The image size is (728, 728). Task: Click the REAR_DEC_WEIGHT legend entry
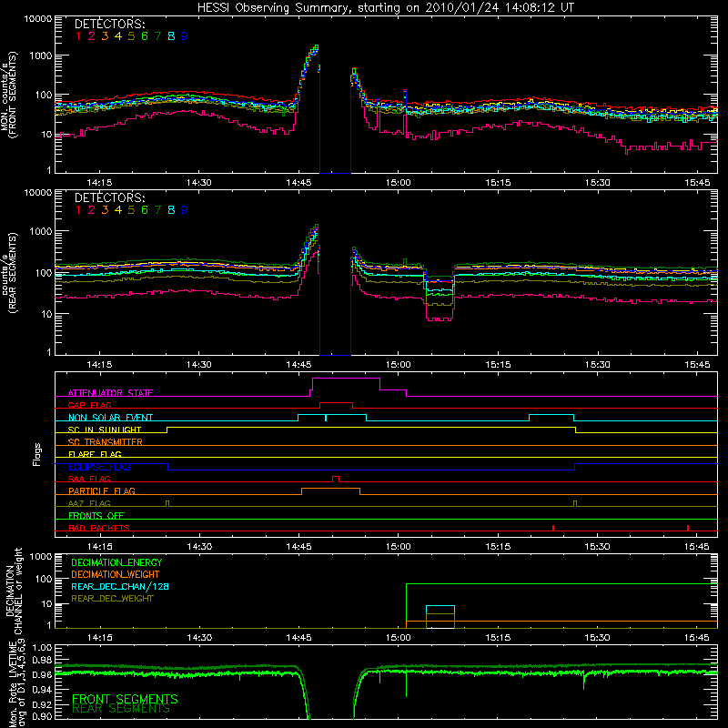pos(112,599)
